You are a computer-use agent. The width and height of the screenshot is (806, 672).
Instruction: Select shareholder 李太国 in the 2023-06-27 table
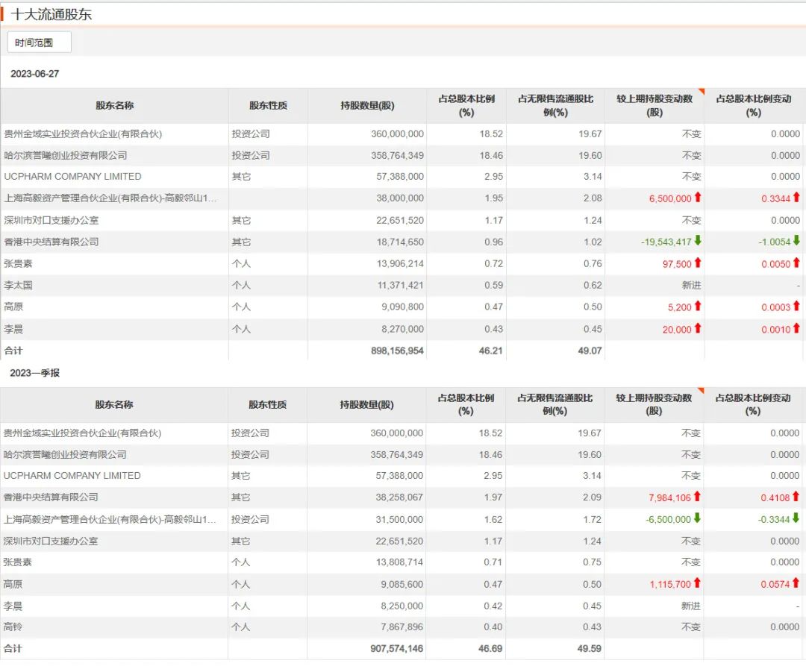click(x=18, y=285)
